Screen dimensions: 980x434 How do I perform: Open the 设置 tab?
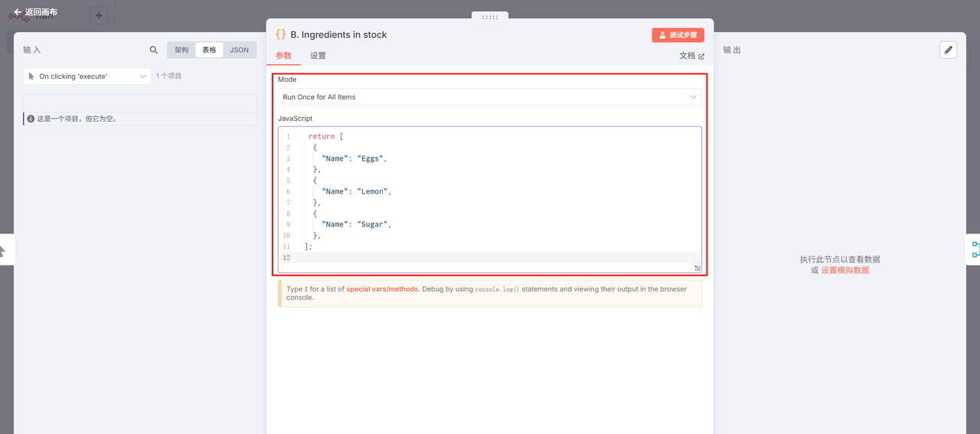[318, 56]
